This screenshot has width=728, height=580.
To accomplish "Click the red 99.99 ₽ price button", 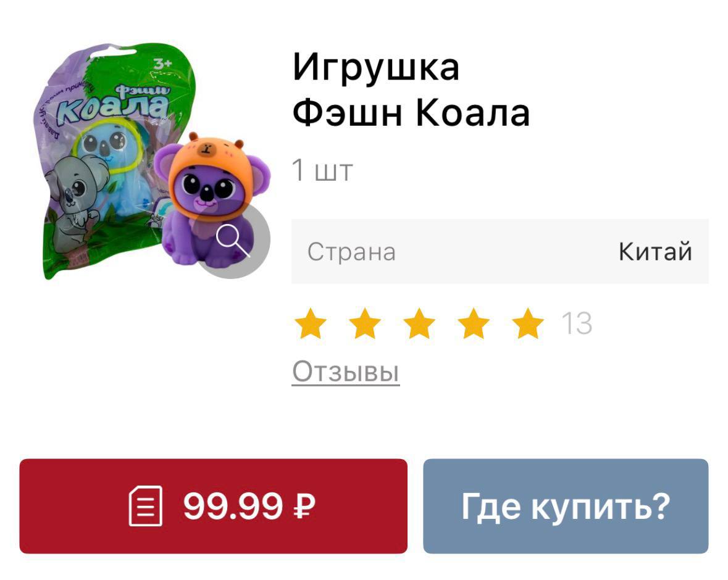I will (214, 506).
